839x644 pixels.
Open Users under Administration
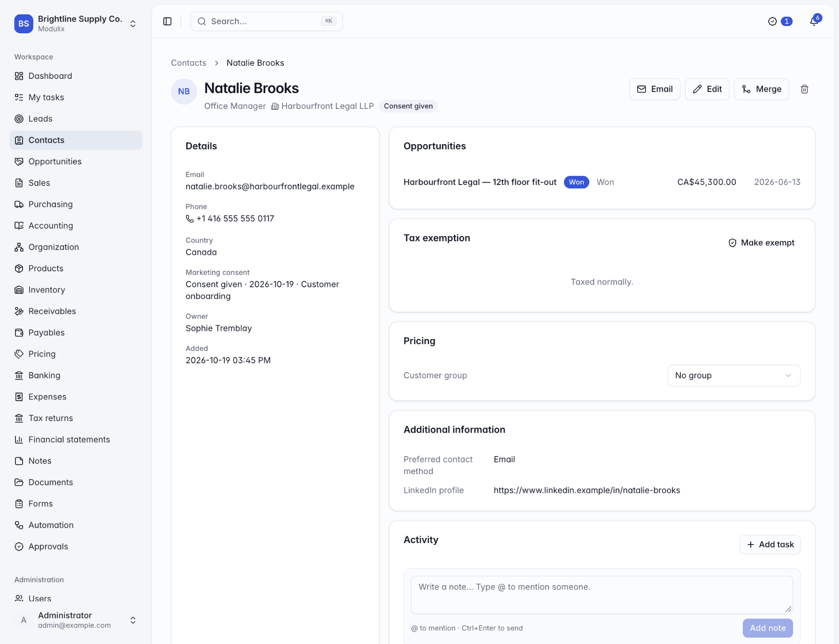[x=76, y=598]
